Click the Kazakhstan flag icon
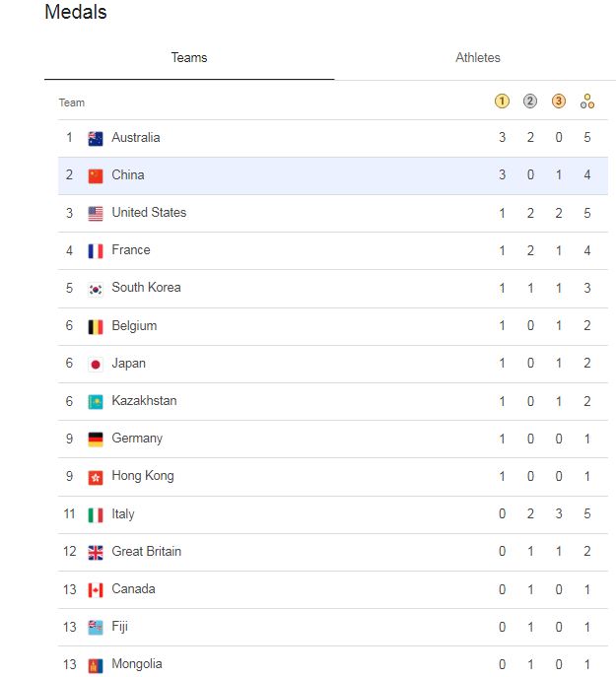Viewport: 616px width, 677px height. click(x=96, y=402)
